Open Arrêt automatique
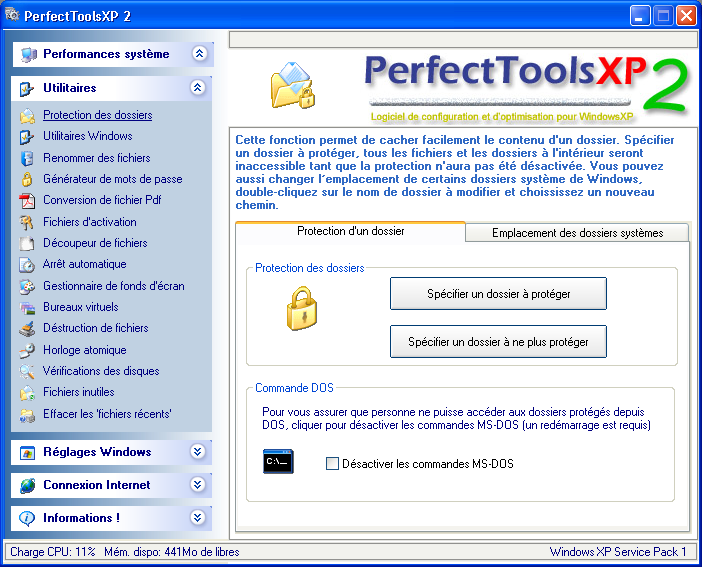Image resolution: width=702 pixels, height=567 pixels. coord(85,264)
